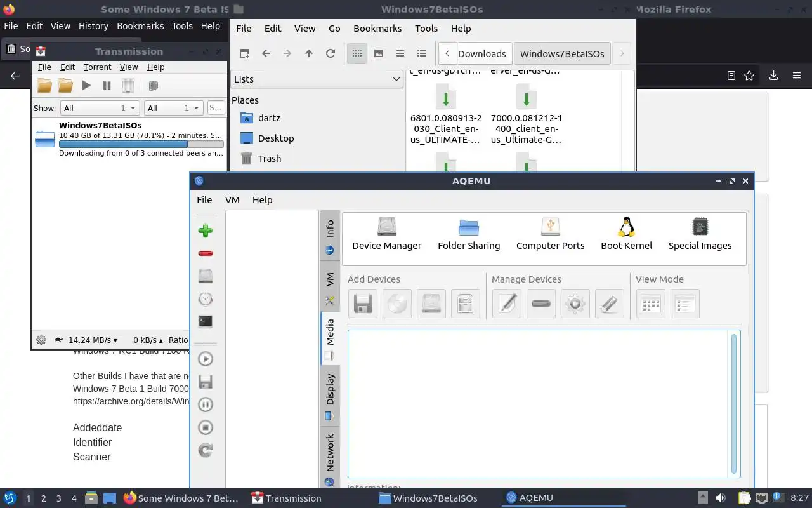
Task: Click Transmission filter search field
Action: point(216,108)
